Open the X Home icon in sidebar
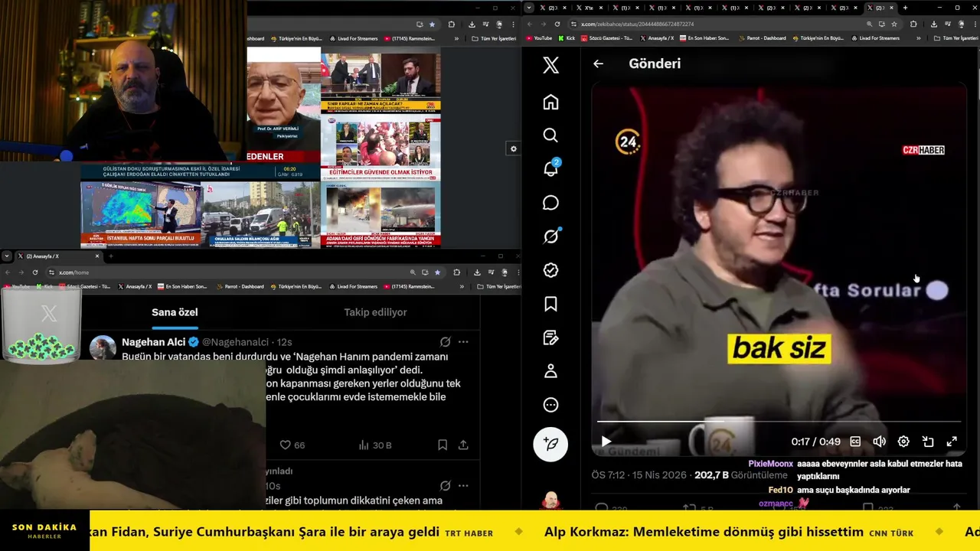The height and width of the screenshot is (551, 980). point(550,102)
